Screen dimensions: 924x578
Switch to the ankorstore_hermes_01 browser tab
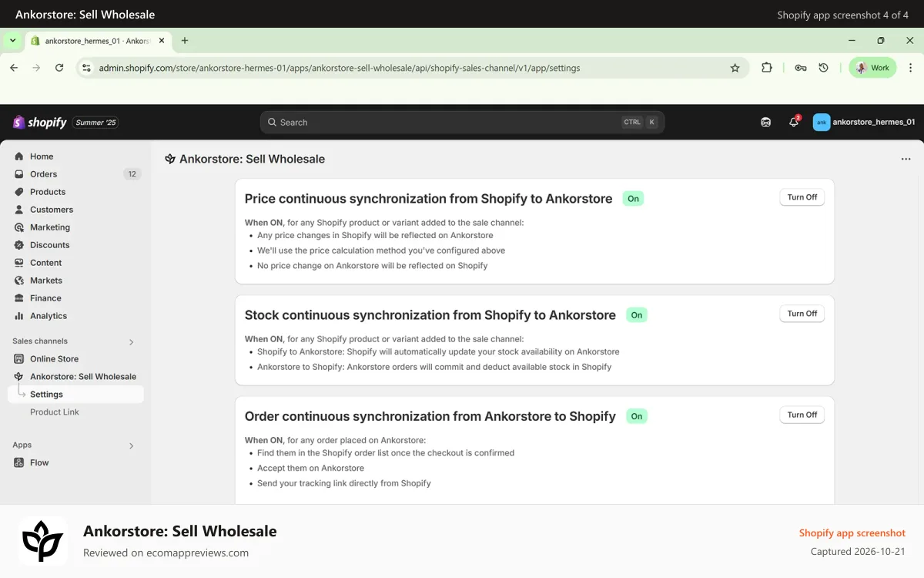pyautogui.click(x=96, y=41)
